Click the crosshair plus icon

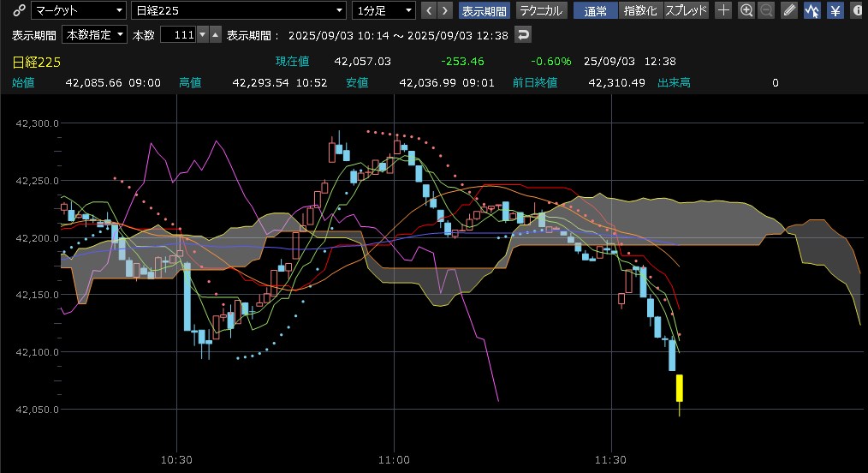pyautogui.click(x=723, y=10)
